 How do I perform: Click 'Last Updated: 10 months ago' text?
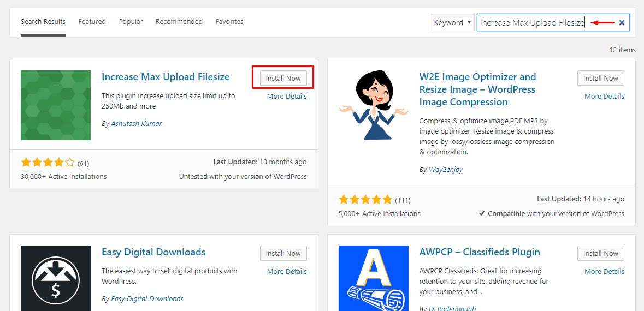(x=260, y=162)
